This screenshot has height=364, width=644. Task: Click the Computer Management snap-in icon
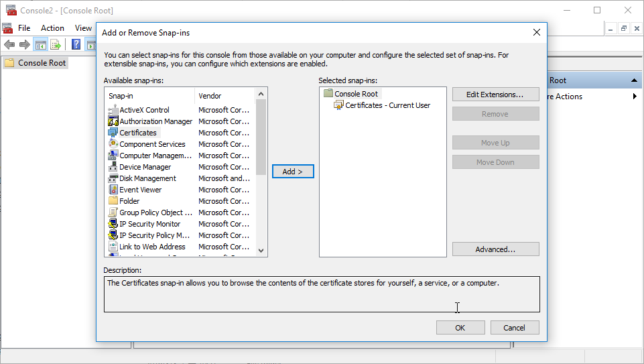pyautogui.click(x=113, y=156)
